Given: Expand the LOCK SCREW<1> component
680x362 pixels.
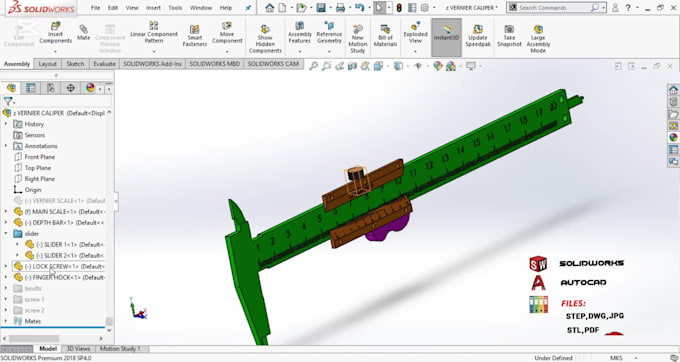Looking at the screenshot, I should 6,266.
